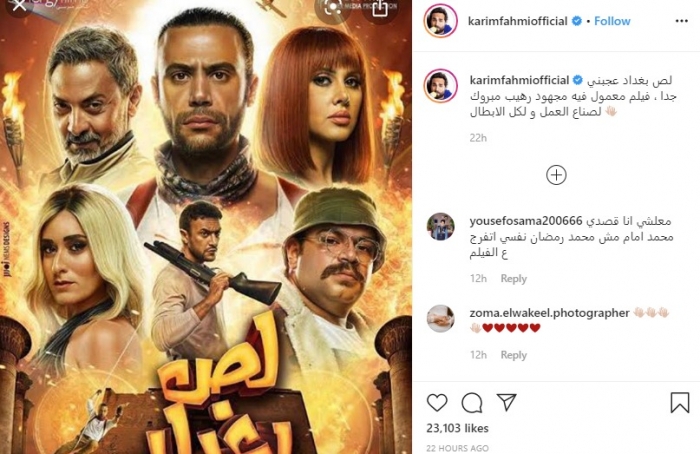The width and height of the screenshot is (700, 454).
Task: Bookmark this post with save icon
Action: click(679, 402)
